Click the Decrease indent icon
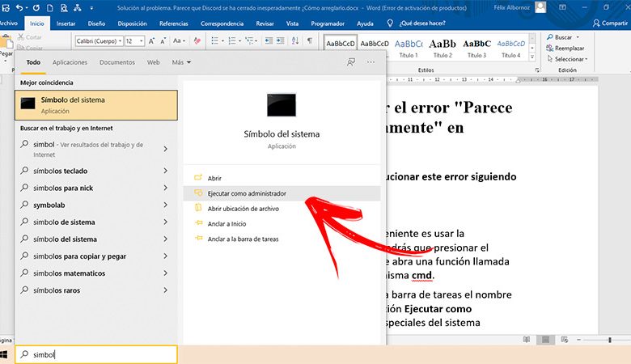Image resolution: width=631 pixels, height=364 pixels. (269, 40)
